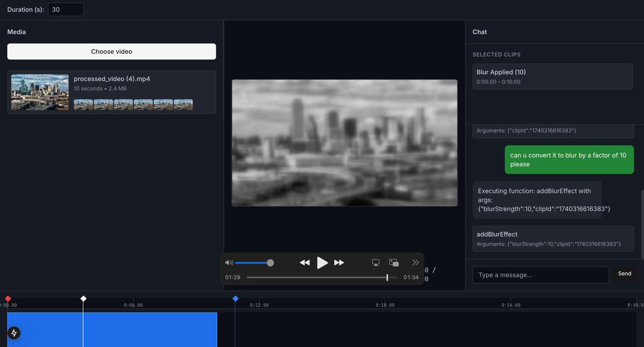This screenshot has height=347, width=644.
Task: Select the Blur Applied (10) clip card
Action: 552,76
